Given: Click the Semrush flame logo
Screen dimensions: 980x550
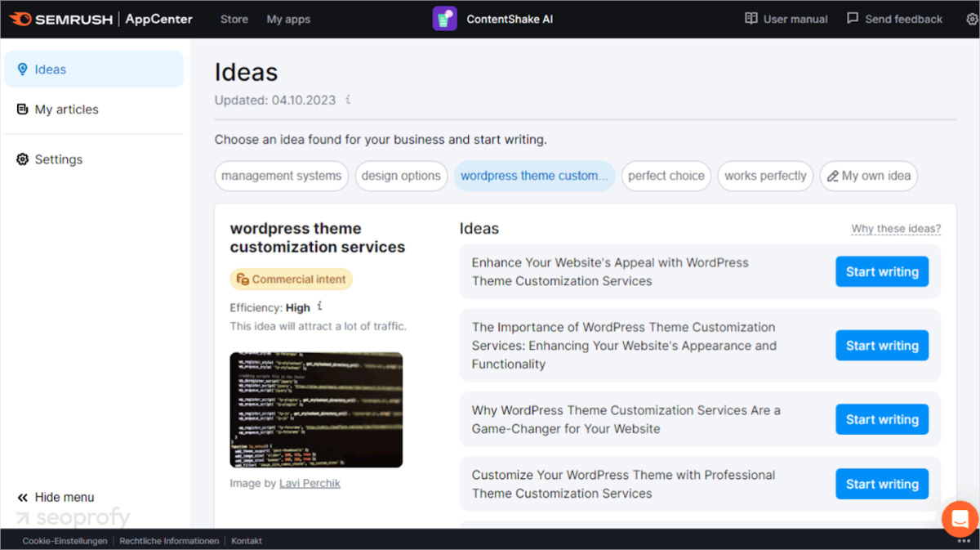Looking at the screenshot, I should pos(21,19).
